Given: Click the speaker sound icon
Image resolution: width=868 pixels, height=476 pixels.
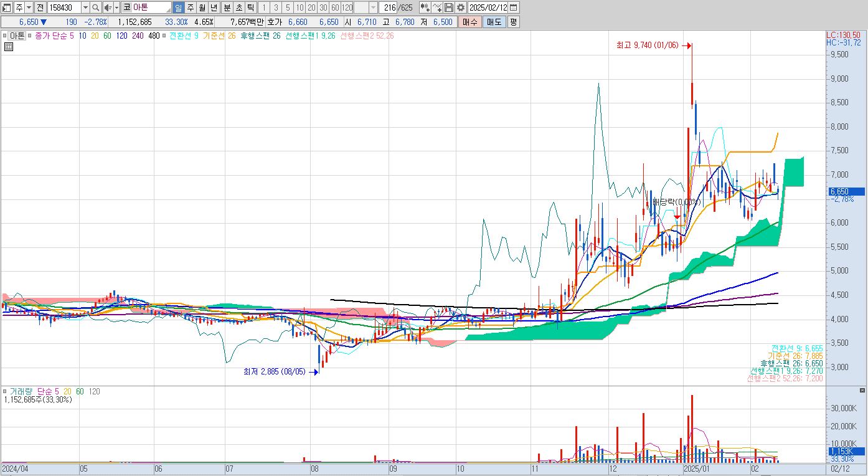Looking at the screenshot, I should click(107, 7).
